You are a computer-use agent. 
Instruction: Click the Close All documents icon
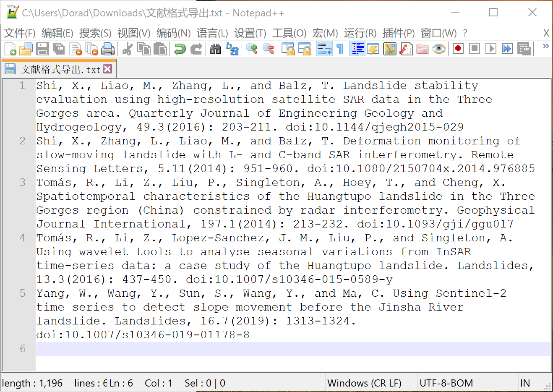click(x=91, y=49)
